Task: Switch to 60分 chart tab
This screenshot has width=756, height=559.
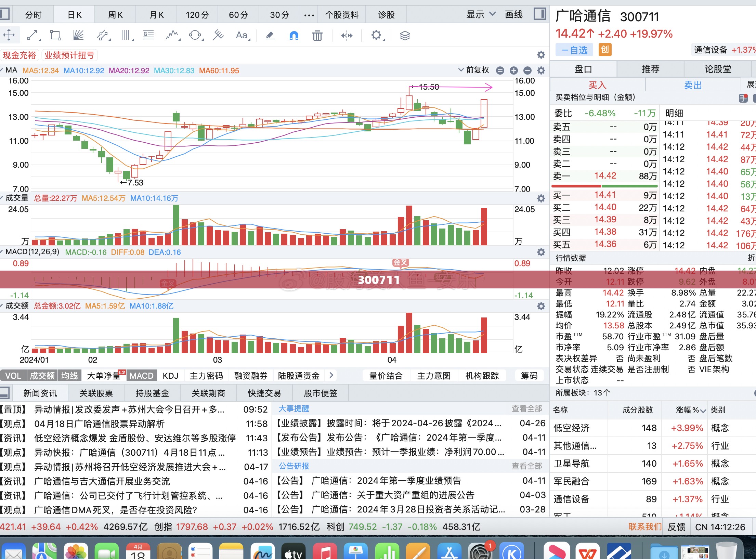Action: point(238,15)
